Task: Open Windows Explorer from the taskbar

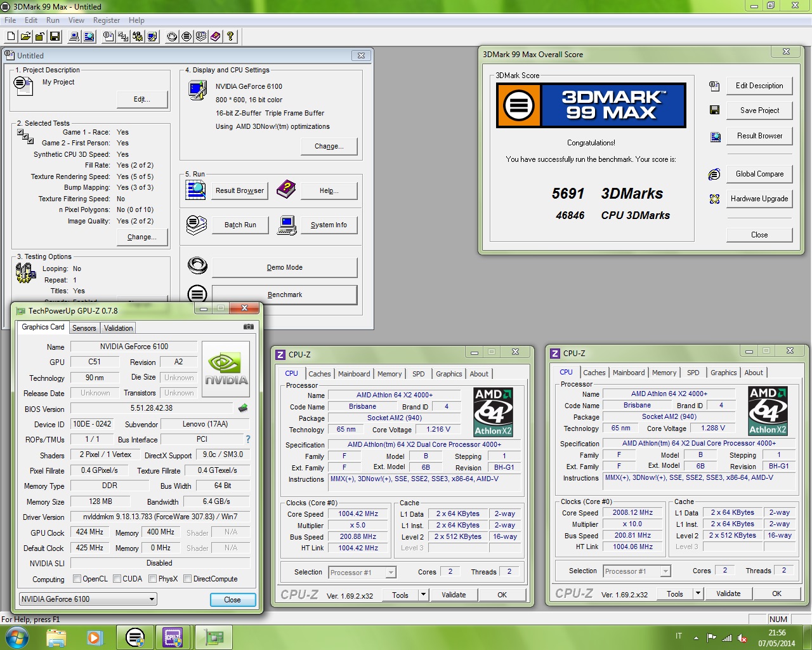Action: [56, 637]
